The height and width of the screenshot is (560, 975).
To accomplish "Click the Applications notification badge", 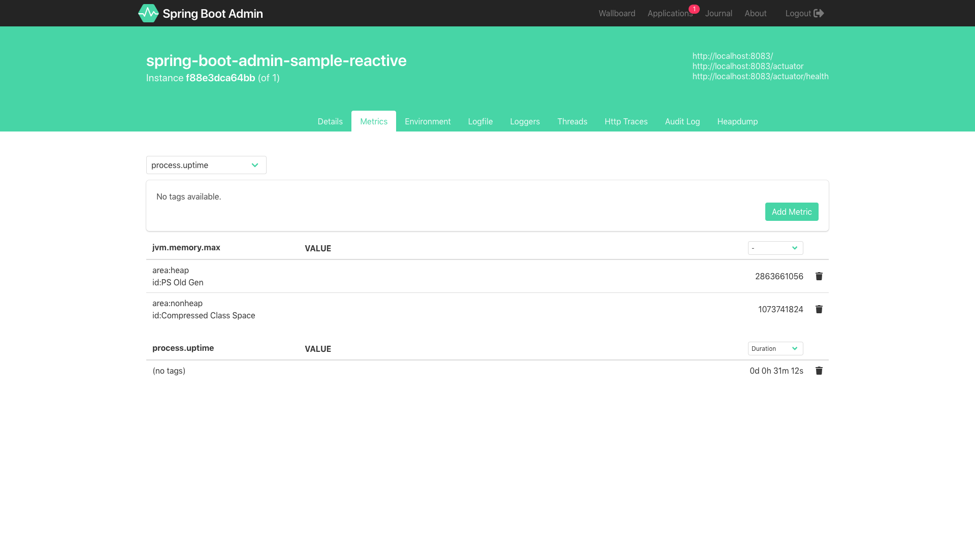I will pyautogui.click(x=694, y=9).
